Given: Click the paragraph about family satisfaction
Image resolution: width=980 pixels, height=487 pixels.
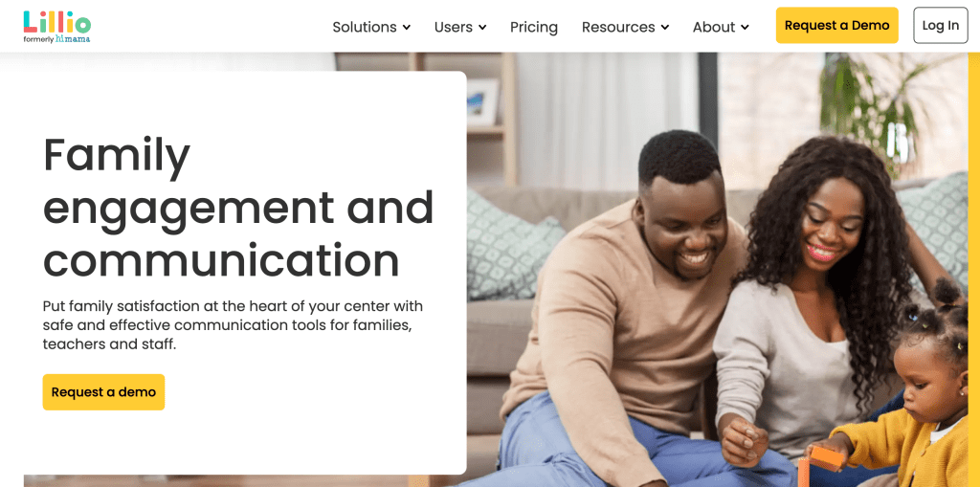Looking at the screenshot, I should pos(233,325).
